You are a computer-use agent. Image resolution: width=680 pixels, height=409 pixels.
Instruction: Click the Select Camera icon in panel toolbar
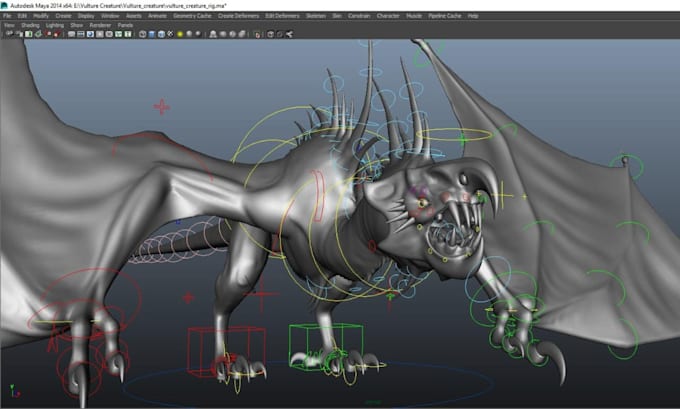tap(9, 34)
